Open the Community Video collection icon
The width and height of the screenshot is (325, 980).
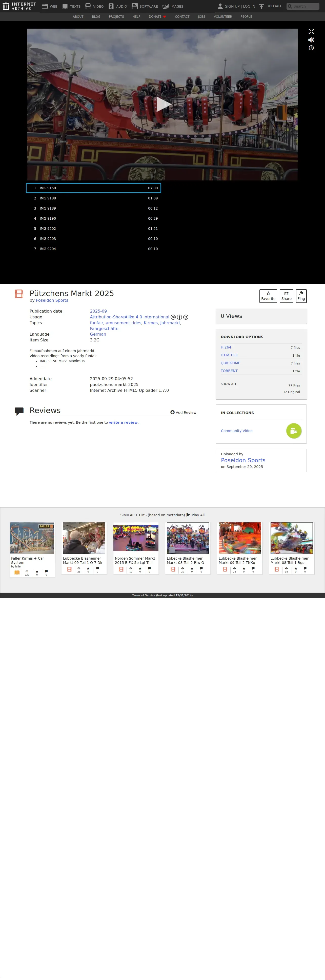coord(294,431)
